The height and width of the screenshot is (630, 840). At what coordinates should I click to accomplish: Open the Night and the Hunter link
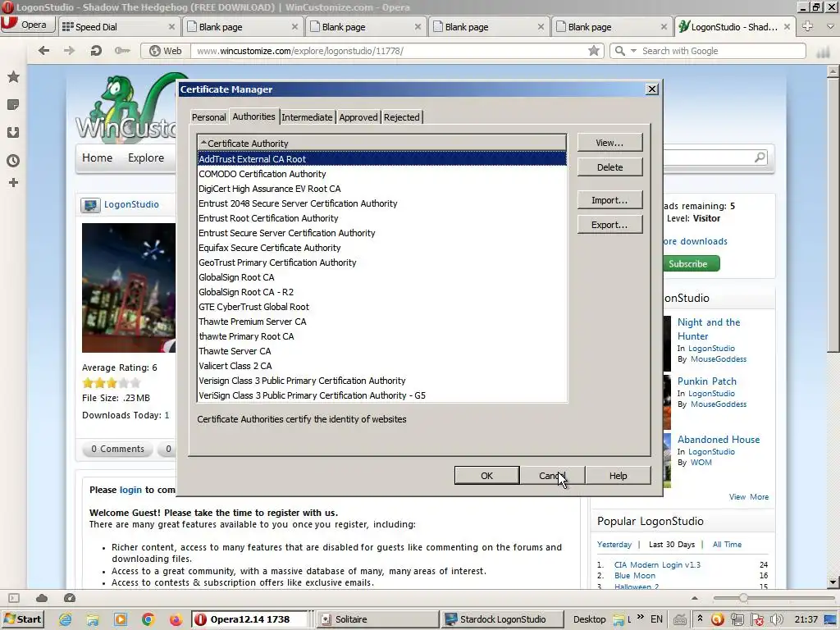pyautogui.click(x=709, y=329)
